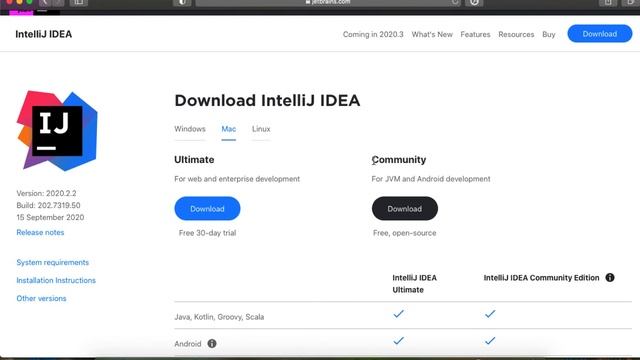Click the Safari privacy shield icon
640x360 pixels.
click(182, 2)
